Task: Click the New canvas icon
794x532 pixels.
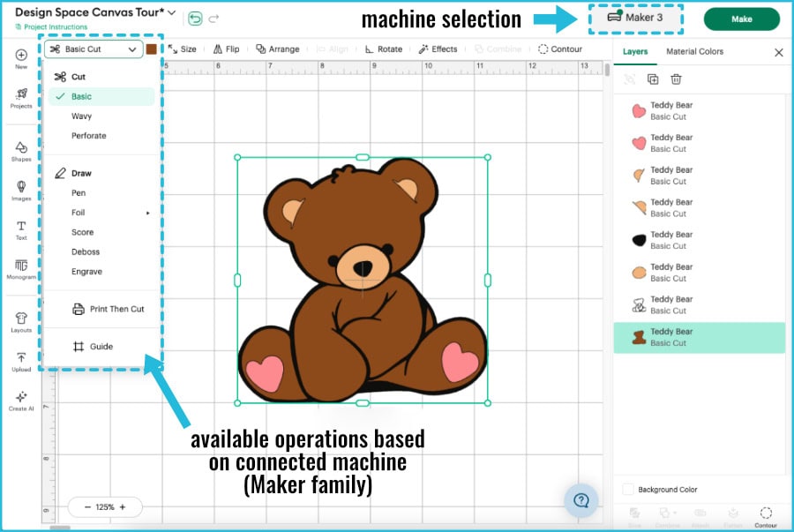Action: [21, 58]
